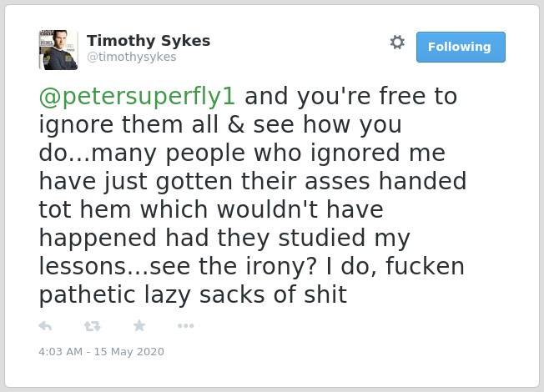Open the @timothysykes handle
This screenshot has width=544, height=392.
point(132,57)
